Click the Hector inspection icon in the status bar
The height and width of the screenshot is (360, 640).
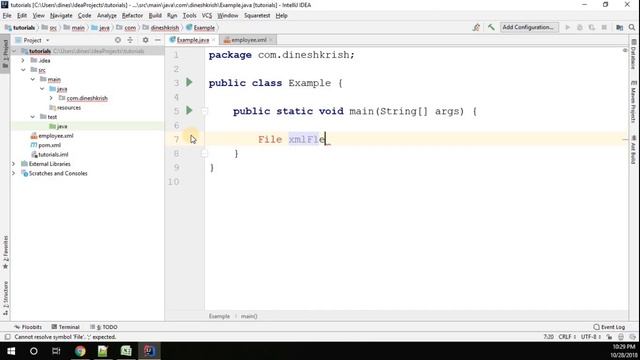[x=621, y=337]
